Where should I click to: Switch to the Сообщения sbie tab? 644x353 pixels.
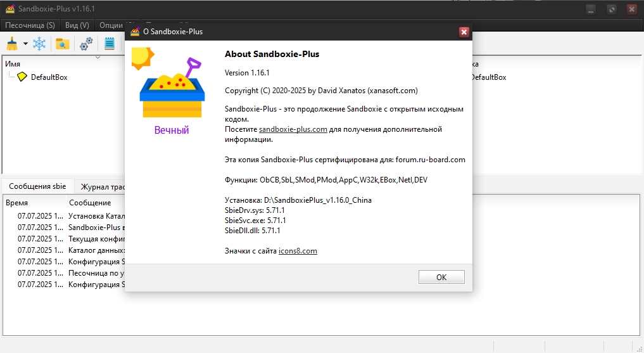37,186
